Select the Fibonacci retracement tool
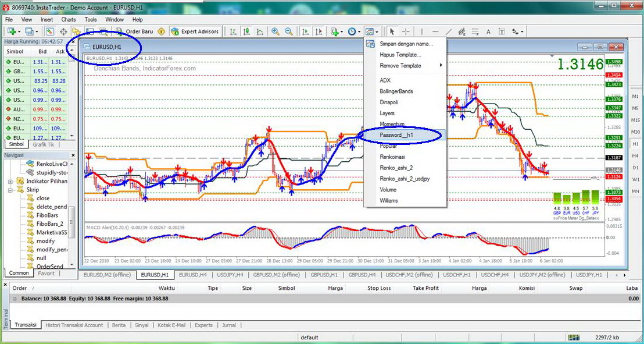The width and height of the screenshot is (644, 344). coord(475,31)
